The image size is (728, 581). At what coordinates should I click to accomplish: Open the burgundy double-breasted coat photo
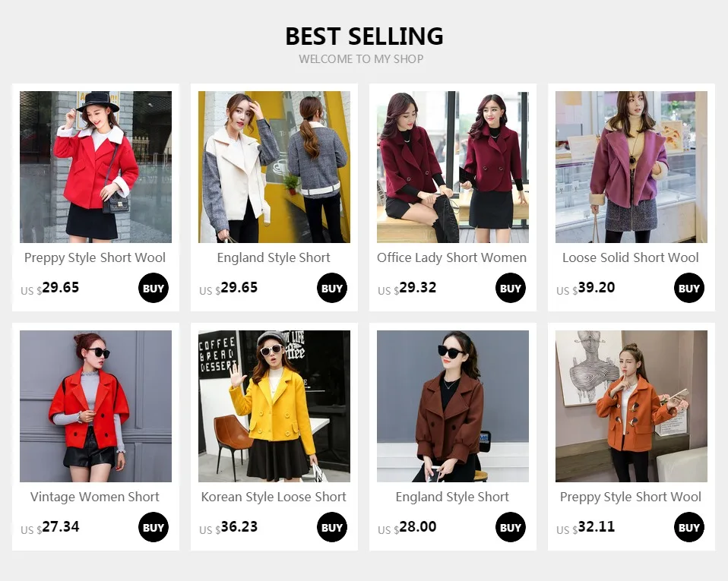(453, 167)
